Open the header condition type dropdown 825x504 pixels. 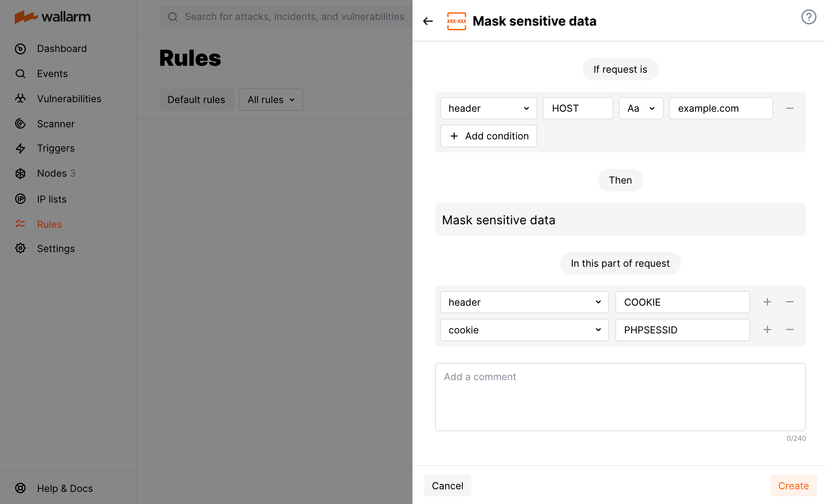[x=488, y=108]
